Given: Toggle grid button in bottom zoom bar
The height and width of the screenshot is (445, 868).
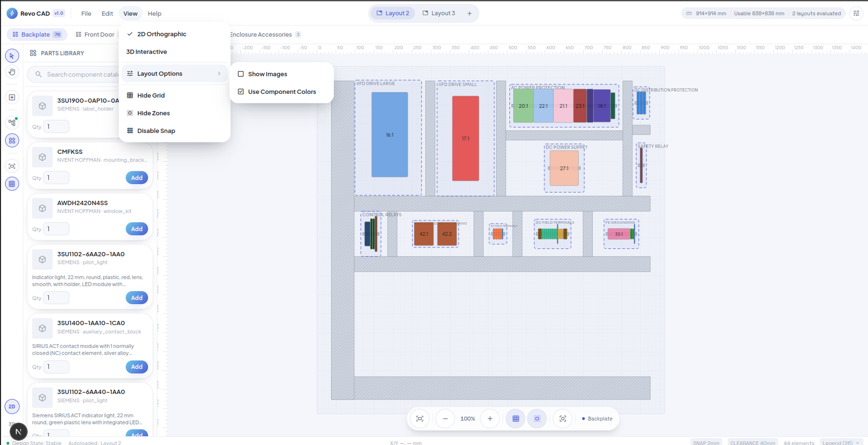Looking at the screenshot, I should tap(516, 418).
